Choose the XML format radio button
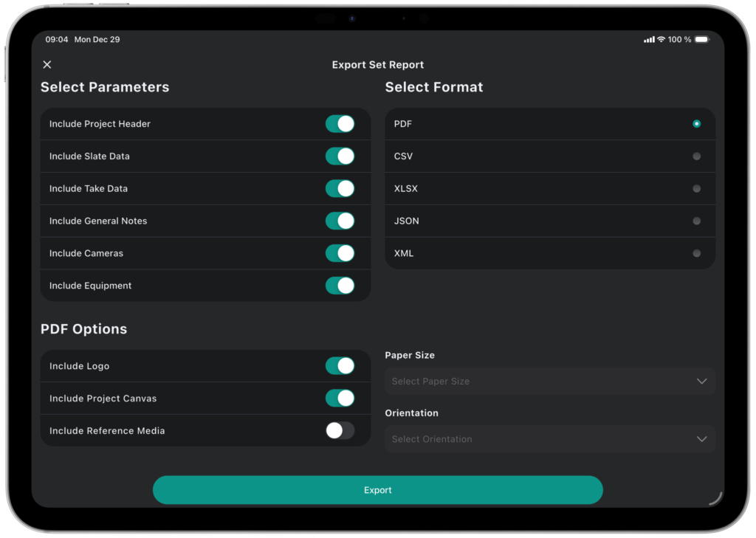Image resolution: width=756 pixels, height=538 pixels. click(x=696, y=253)
